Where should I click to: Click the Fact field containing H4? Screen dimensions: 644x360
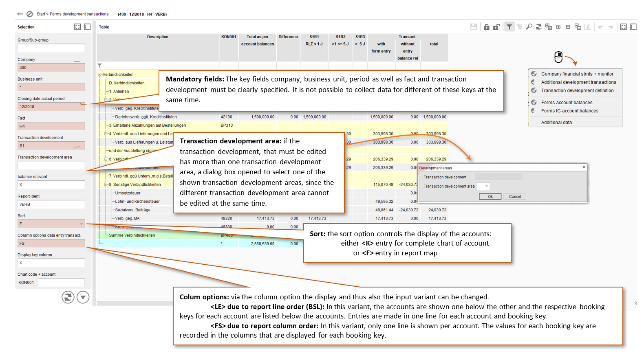click(51, 126)
